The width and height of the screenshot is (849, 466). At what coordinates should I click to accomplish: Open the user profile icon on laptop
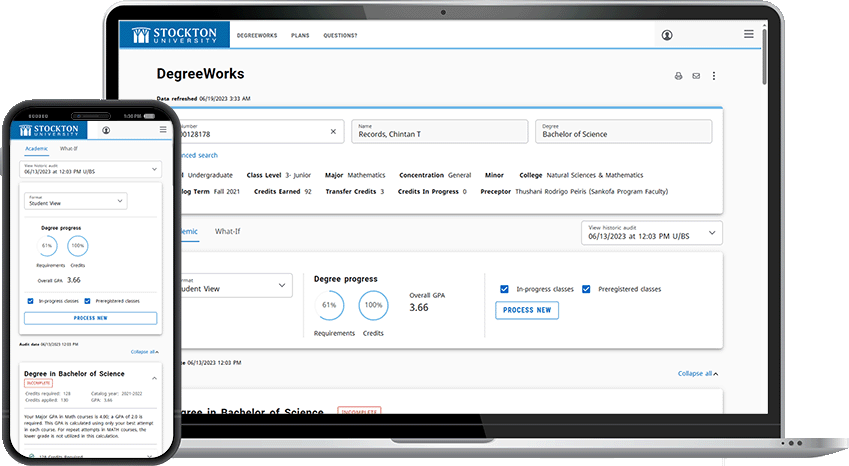tap(667, 35)
